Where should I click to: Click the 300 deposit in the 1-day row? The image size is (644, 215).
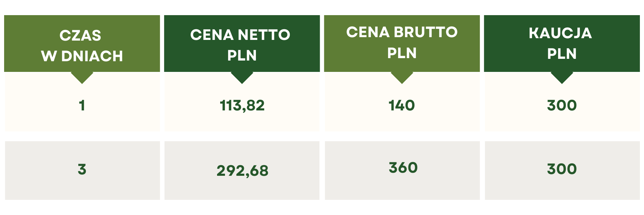[562, 105]
